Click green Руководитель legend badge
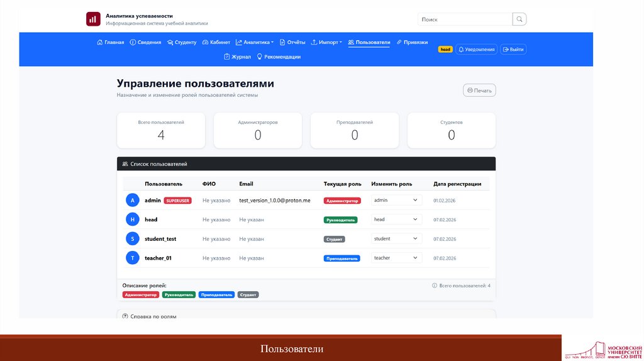Image resolution: width=644 pixels, height=361 pixels. 179,295
